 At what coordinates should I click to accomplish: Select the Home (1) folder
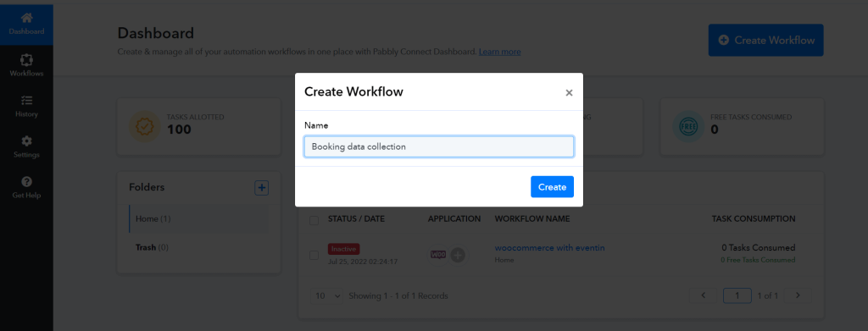coord(198,218)
